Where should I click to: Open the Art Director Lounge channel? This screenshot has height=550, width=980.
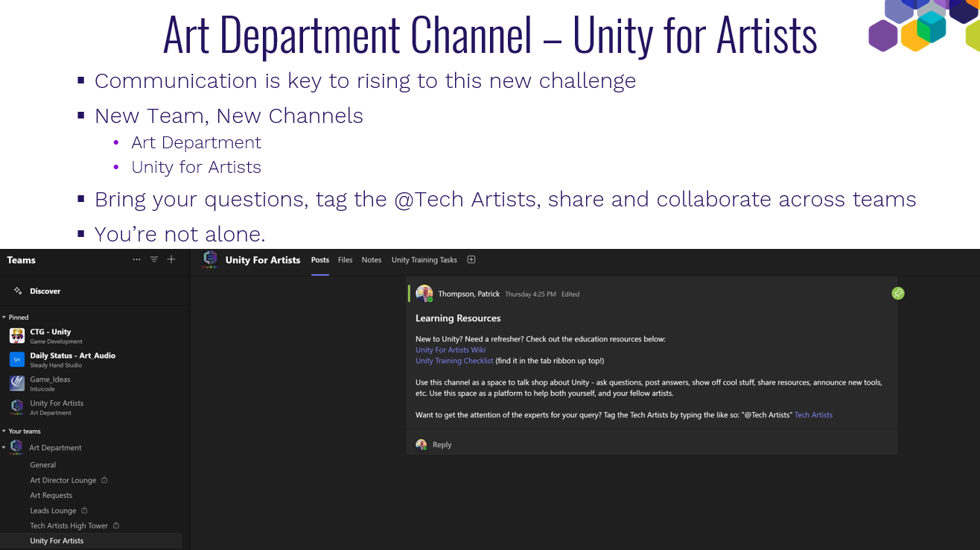tap(63, 481)
